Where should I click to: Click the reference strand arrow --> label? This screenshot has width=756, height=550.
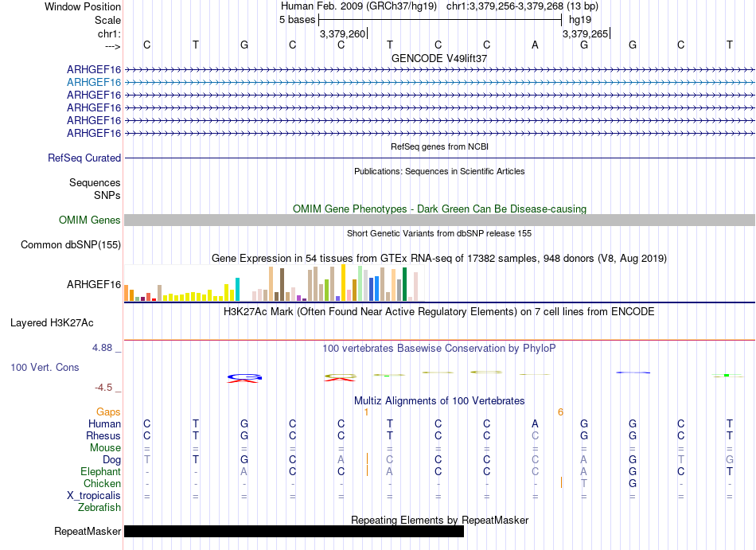[113, 46]
